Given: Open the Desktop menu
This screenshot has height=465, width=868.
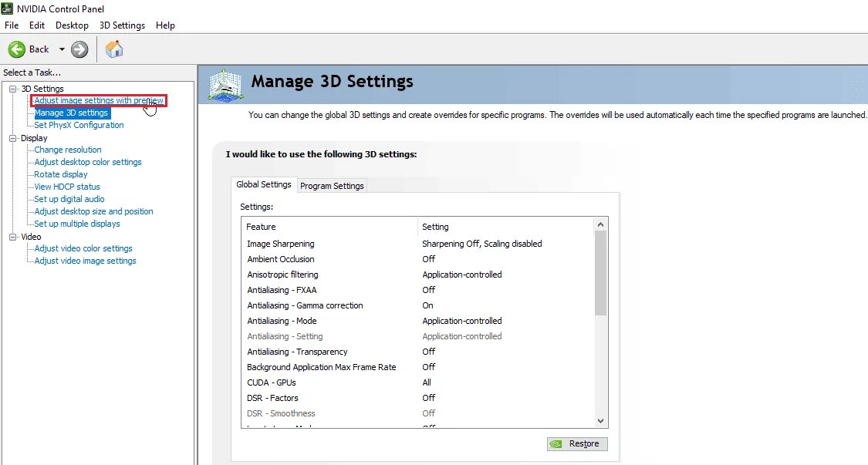Looking at the screenshot, I should point(72,25).
